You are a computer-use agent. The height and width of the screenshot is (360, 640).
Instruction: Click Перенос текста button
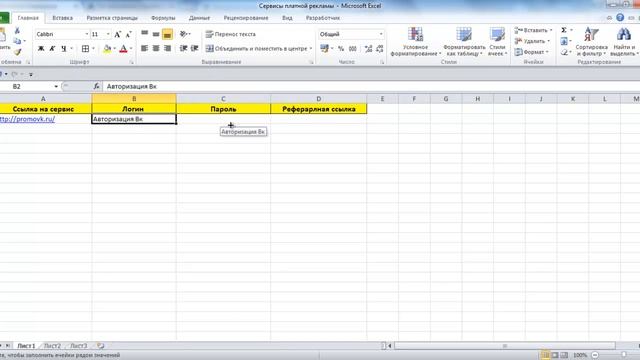pos(231,34)
